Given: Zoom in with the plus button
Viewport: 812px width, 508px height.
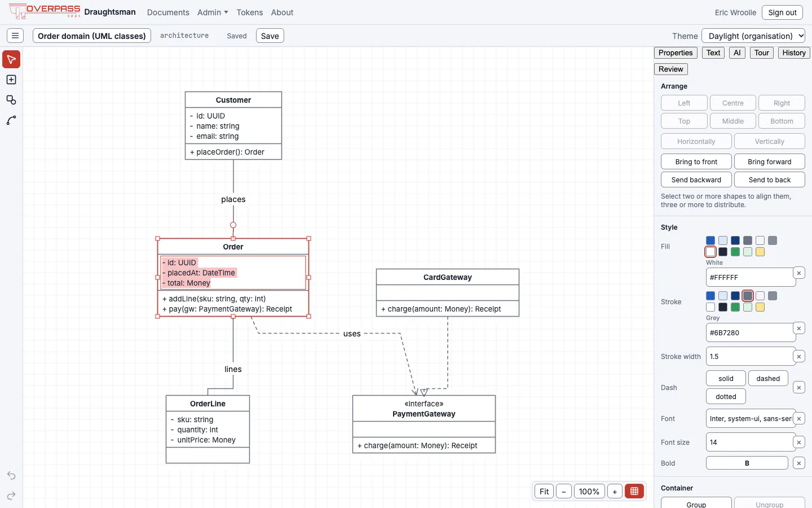Looking at the screenshot, I should coord(615,491).
